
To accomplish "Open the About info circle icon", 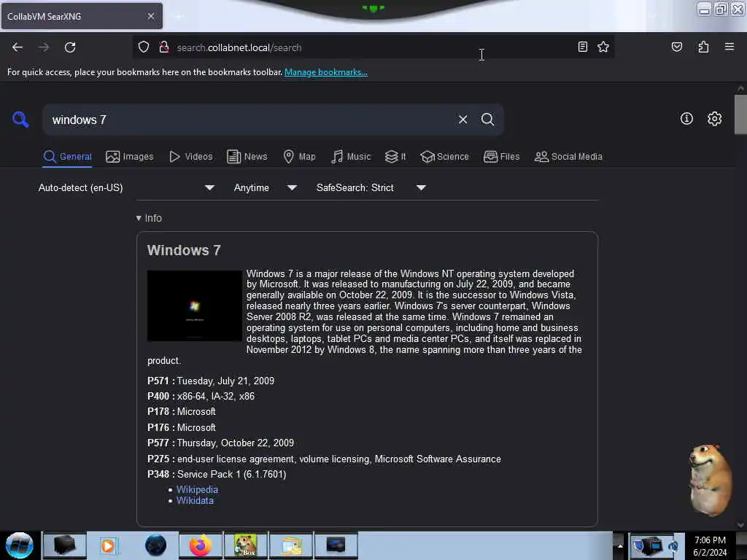I will pos(686,119).
